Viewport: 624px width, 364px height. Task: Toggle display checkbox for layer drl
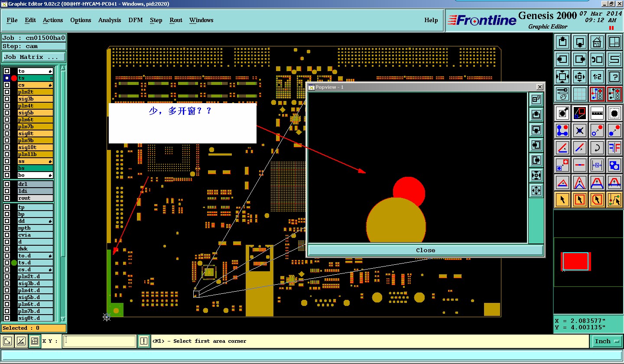7,184
